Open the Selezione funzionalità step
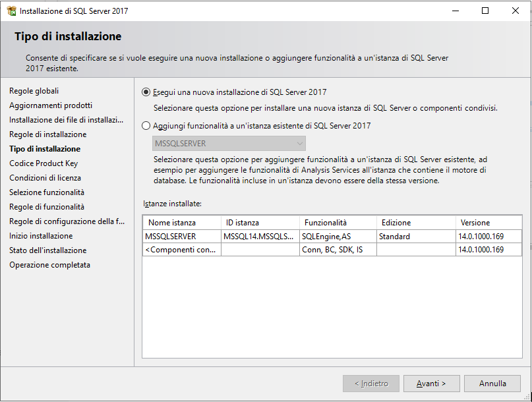Viewport: 532px width, 402px height. point(47,192)
